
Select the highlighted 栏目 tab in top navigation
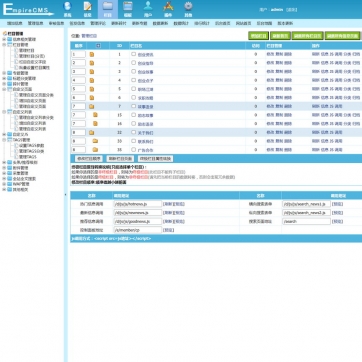pyautogui.click(x=108, y=9)
